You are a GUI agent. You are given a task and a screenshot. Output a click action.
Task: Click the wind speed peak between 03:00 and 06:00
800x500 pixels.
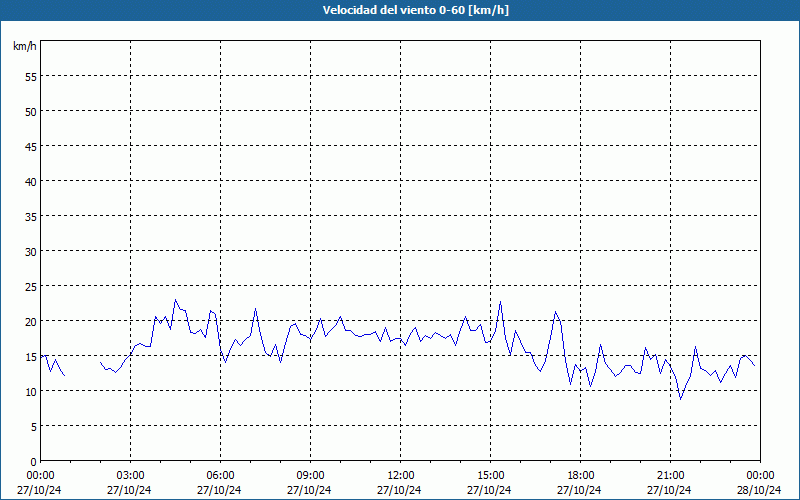[175, 300]
